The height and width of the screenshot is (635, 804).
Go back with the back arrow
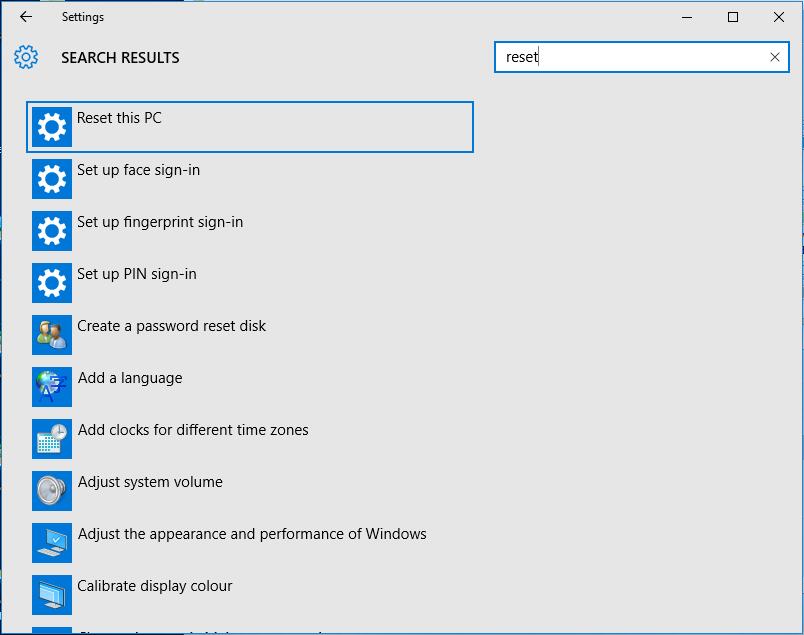26,17
